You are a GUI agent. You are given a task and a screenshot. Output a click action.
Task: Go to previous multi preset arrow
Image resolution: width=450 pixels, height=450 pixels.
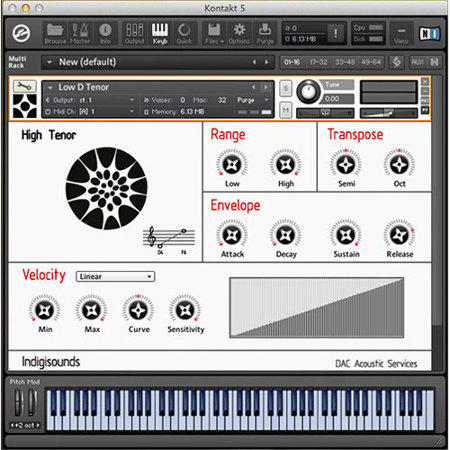tap(254, 62)
